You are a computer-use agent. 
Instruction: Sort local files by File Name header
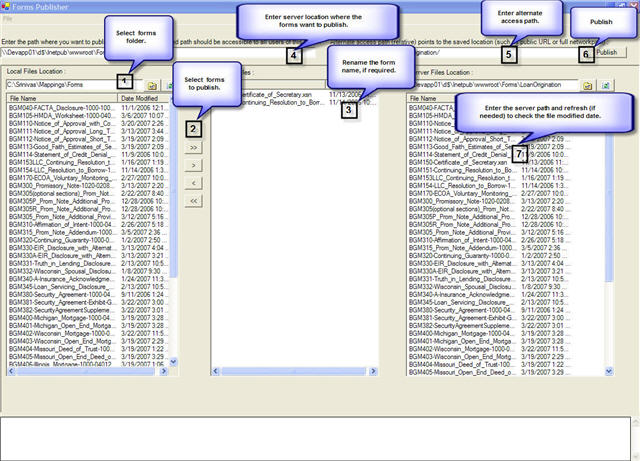coord(62,98)
